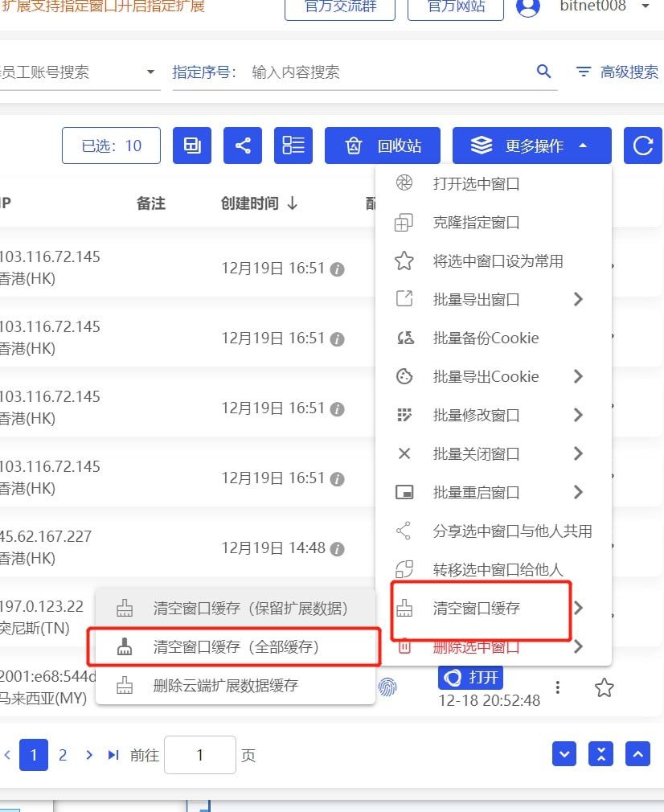
Task: Select 分享选中窗口与他人共用 menu item
Action: tap(494, 531)
